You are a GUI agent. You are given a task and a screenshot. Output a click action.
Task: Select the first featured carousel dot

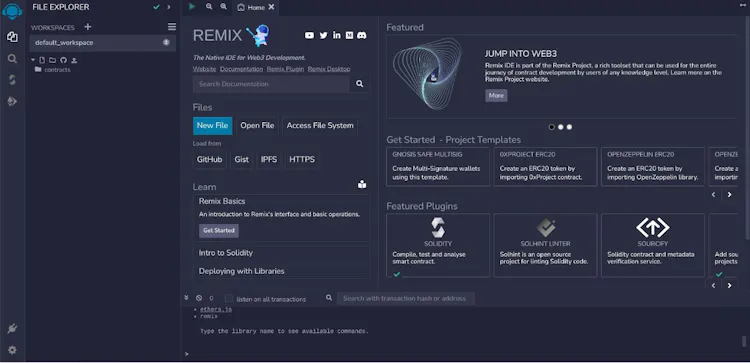(x=552, y=127)
